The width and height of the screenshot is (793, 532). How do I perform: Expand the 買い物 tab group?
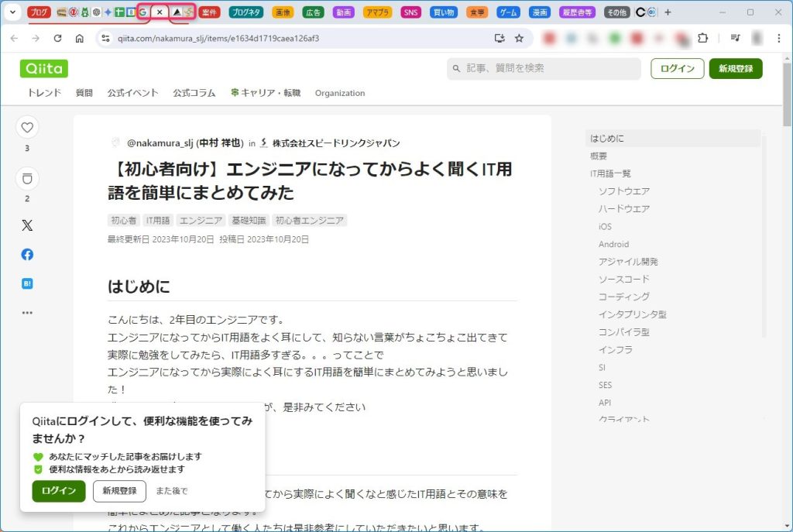[x=444, y=12]
